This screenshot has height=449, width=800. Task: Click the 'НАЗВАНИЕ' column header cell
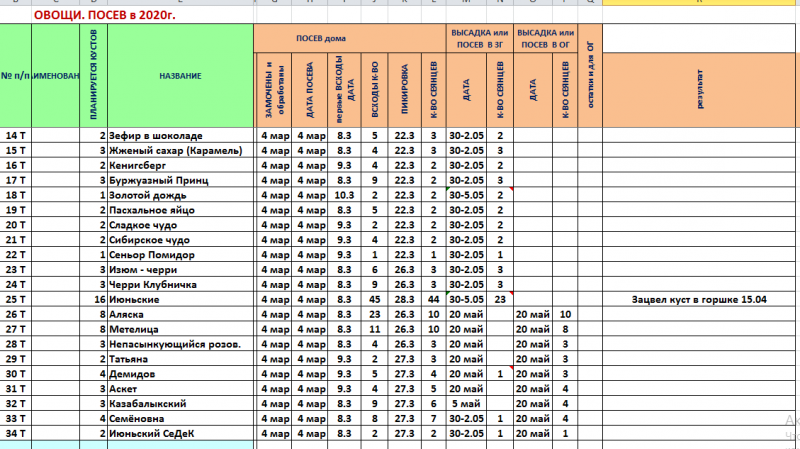(180, 76)
